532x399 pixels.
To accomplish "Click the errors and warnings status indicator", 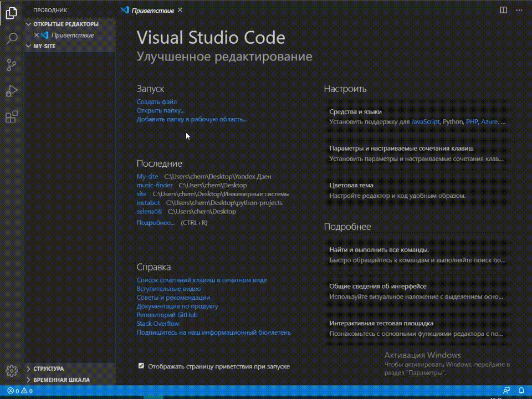I will click(x=20, y=391).
